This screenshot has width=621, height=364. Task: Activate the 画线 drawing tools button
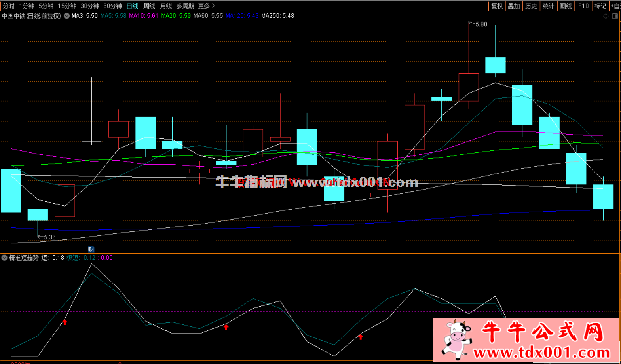pyautogui.click(x=566, y=6)
